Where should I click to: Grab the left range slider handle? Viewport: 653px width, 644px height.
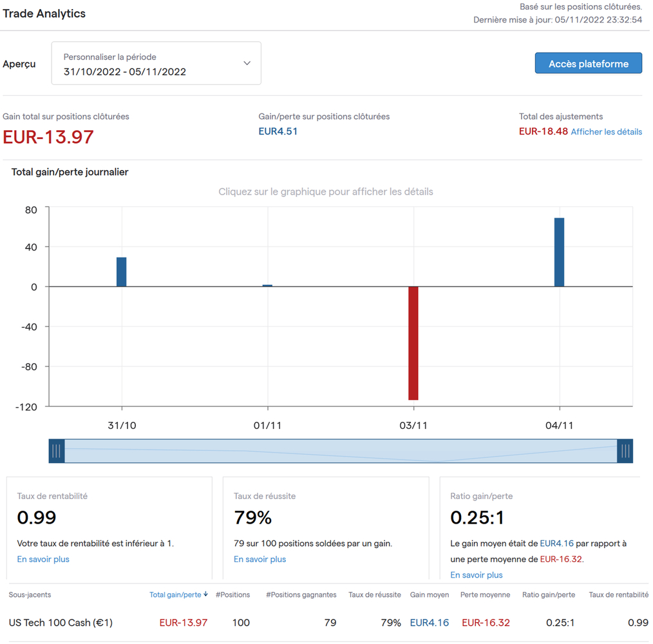click(x=57, y=451)
